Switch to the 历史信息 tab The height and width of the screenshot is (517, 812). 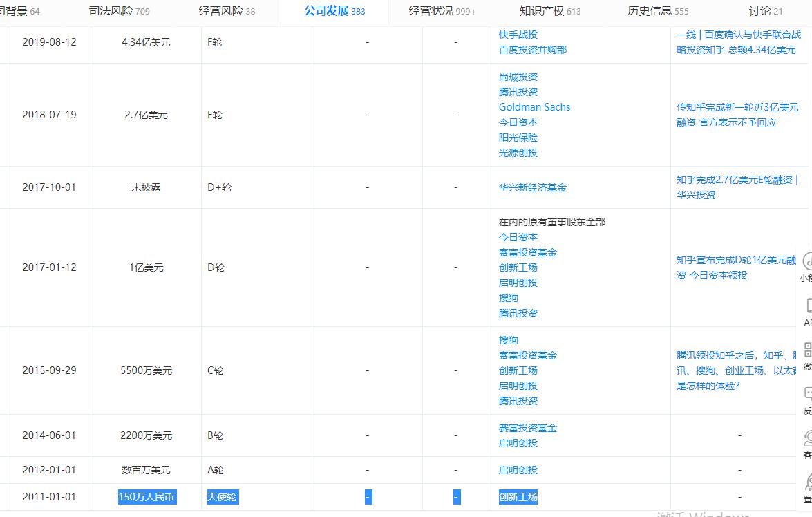click(658, 11)
